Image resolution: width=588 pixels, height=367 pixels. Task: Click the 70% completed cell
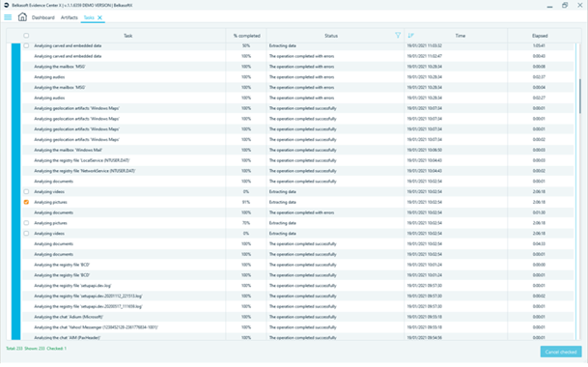(x=246, y=223)
